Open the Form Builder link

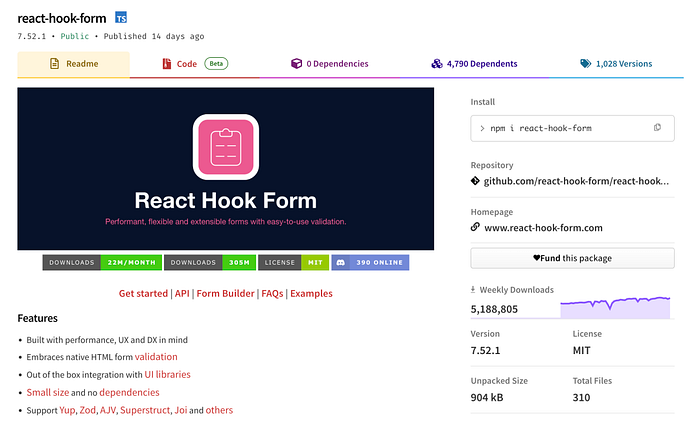click(225, 294)
